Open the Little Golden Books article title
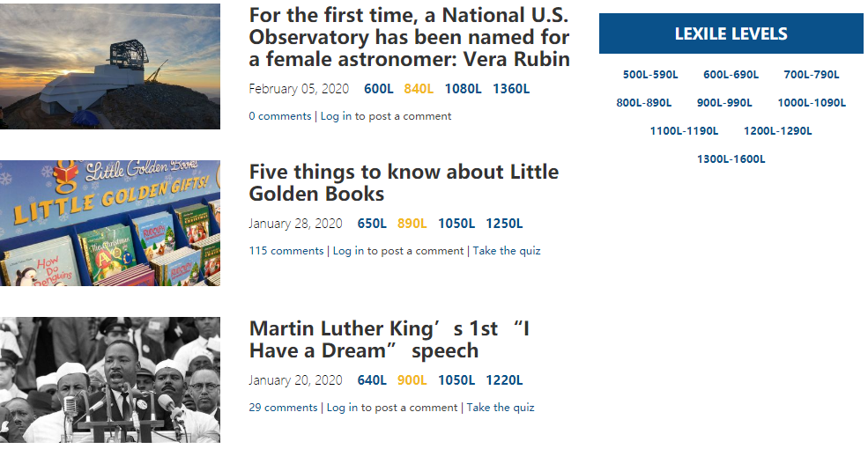 tap(404, 182)
